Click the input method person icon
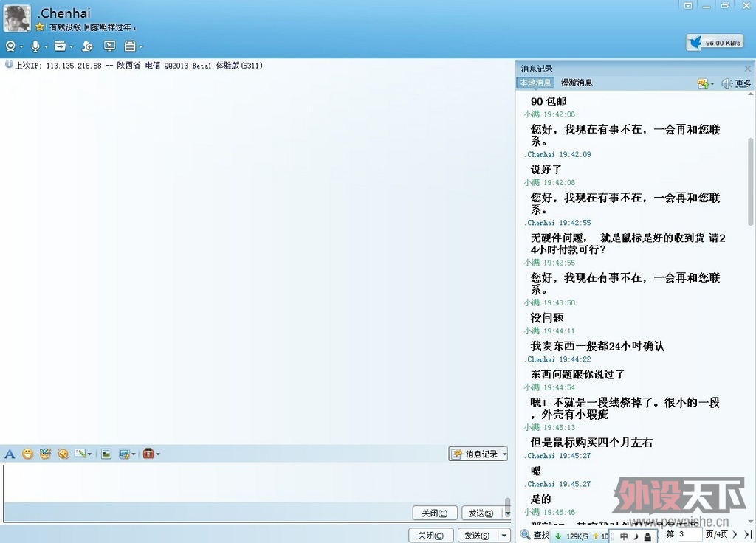756x543 pixels. tap(647, 536)
